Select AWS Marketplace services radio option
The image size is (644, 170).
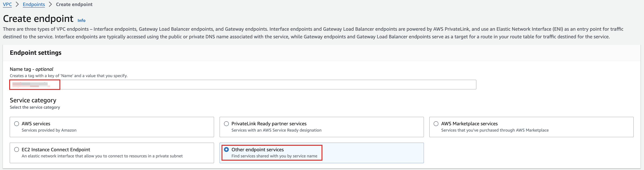click(x=436, y=124)
